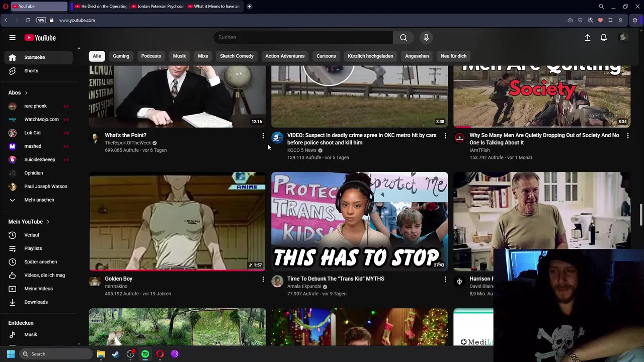Image resolution: width=644 pixels, height=362 pixels.
Task: Select the Alle filter chip
Action: coord(97,56)
